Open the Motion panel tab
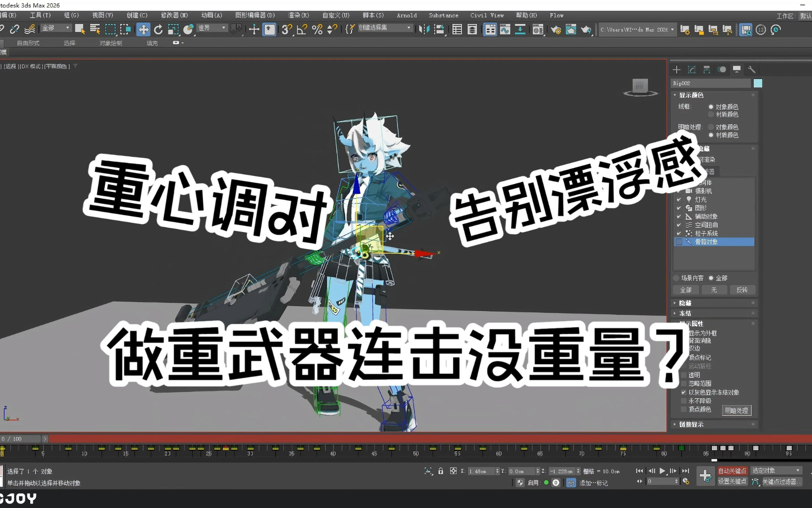Screen dimensions: 812x508 722,70
